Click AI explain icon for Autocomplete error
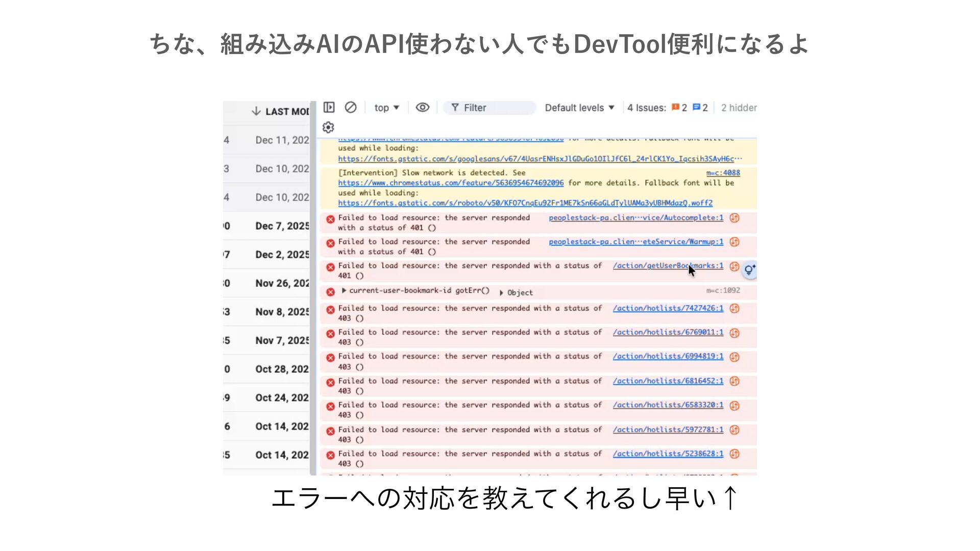Screen dimensions: 980x551 point(734,218)
